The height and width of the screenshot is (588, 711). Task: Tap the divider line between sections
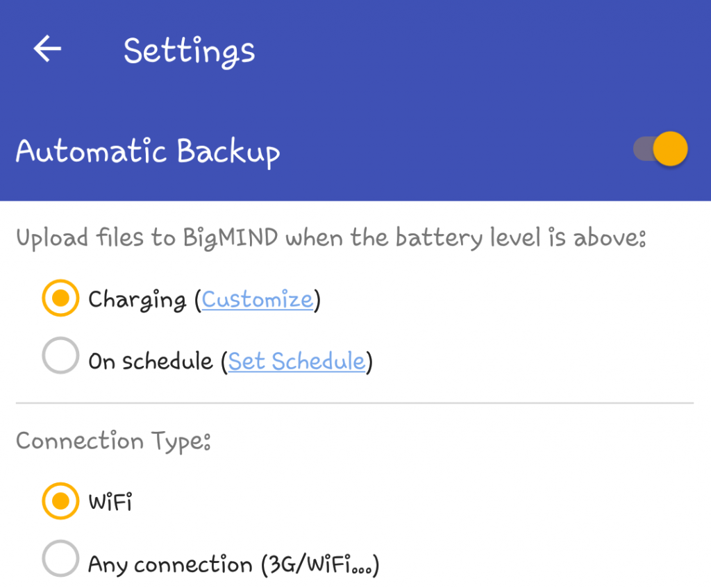tap(355, 401)
